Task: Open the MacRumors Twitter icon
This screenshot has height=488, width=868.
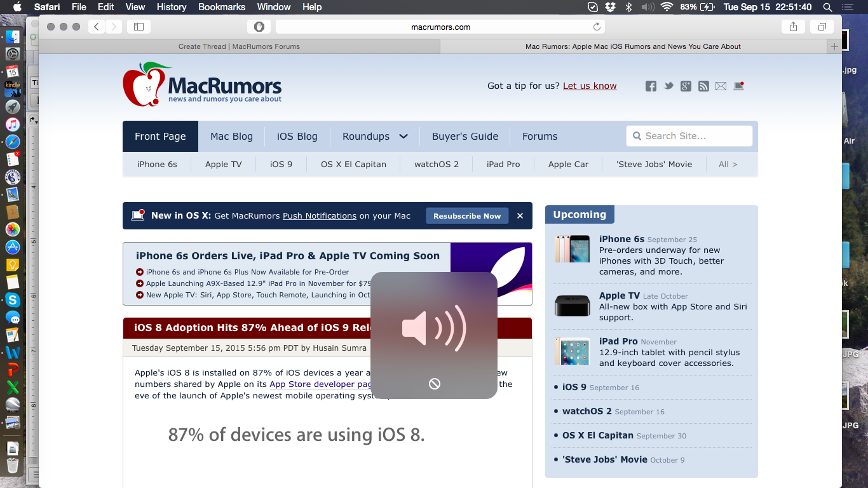Action: click(668, 86)
